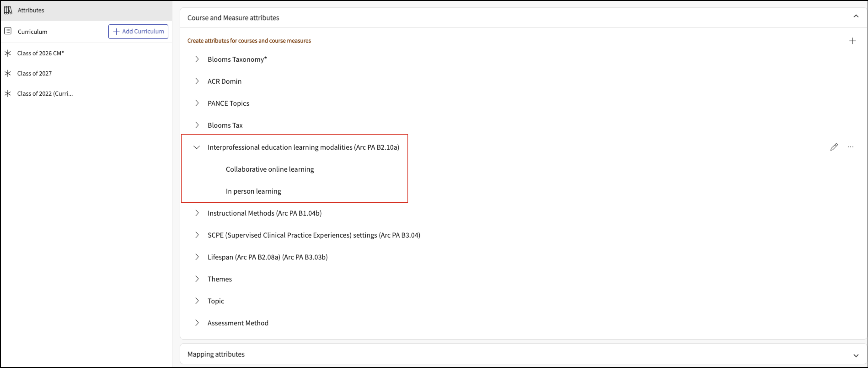Expand PANCE Topics chevron

[x=197, y=103]
